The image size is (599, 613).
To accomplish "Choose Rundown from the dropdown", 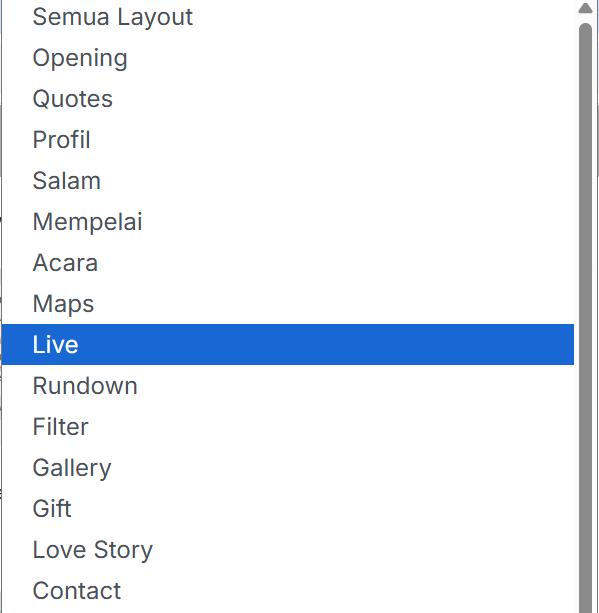I will tap(288, 385).
